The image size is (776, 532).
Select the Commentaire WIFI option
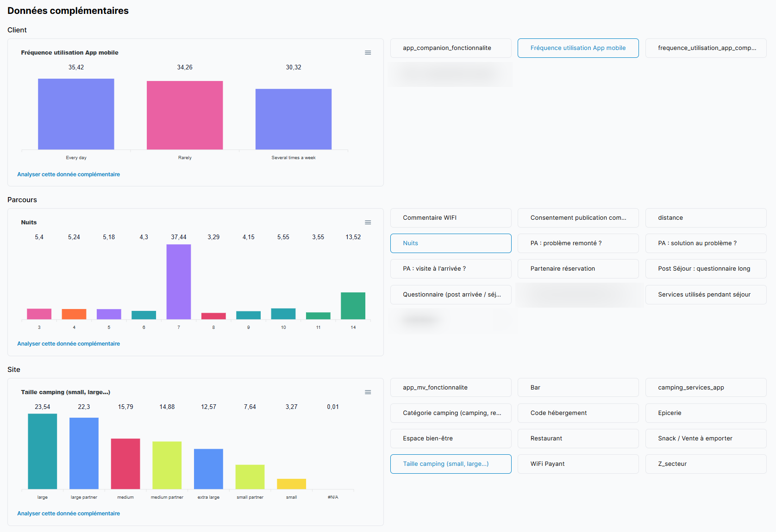[x=451, y=218]
